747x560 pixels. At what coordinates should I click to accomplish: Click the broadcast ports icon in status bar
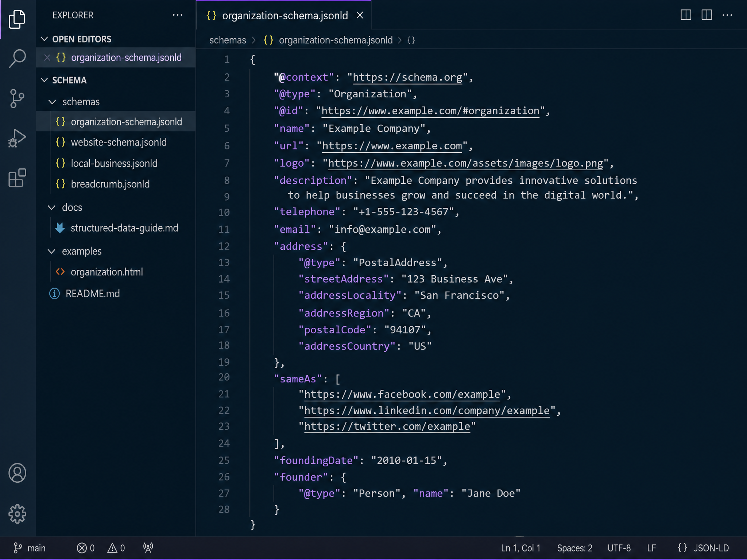click(148, 548)
